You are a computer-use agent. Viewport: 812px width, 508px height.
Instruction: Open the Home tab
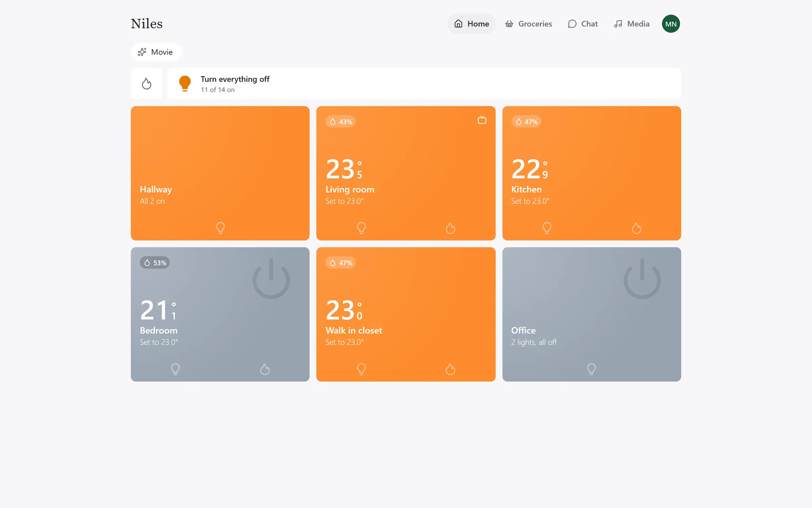[471, 24]
